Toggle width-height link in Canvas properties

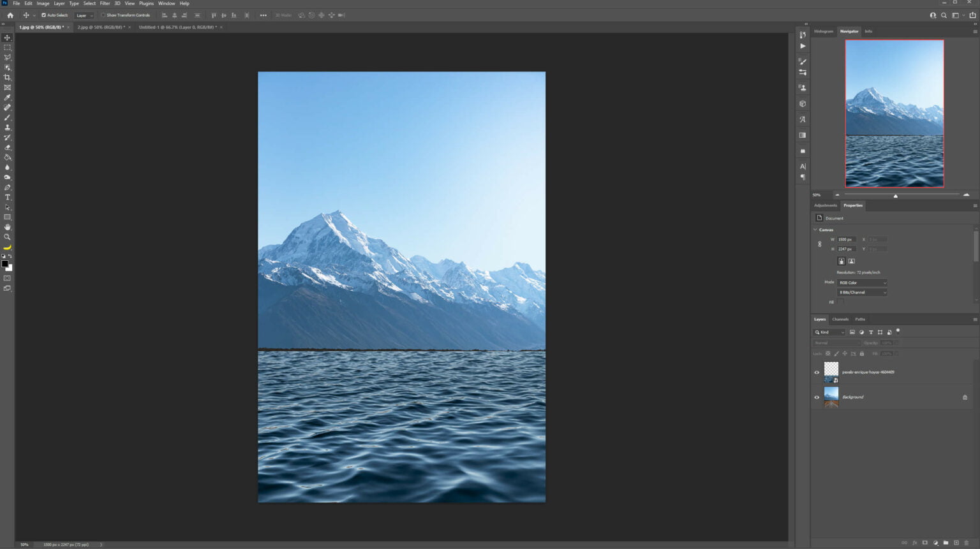(820, 244)
